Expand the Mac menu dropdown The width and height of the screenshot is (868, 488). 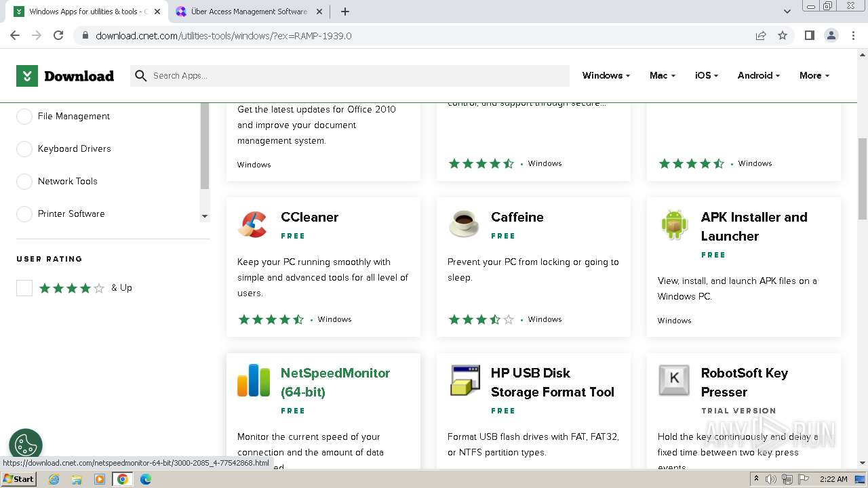(x=663, y=76)
